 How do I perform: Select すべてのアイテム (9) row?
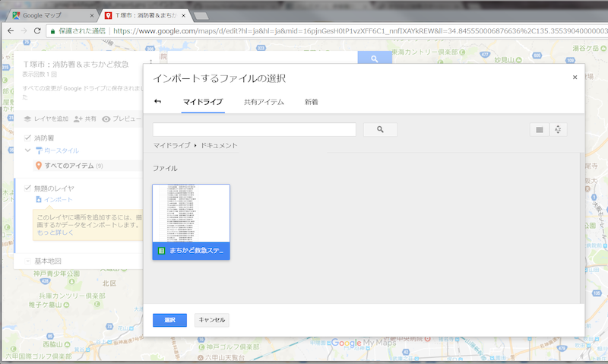click(87, 166)
